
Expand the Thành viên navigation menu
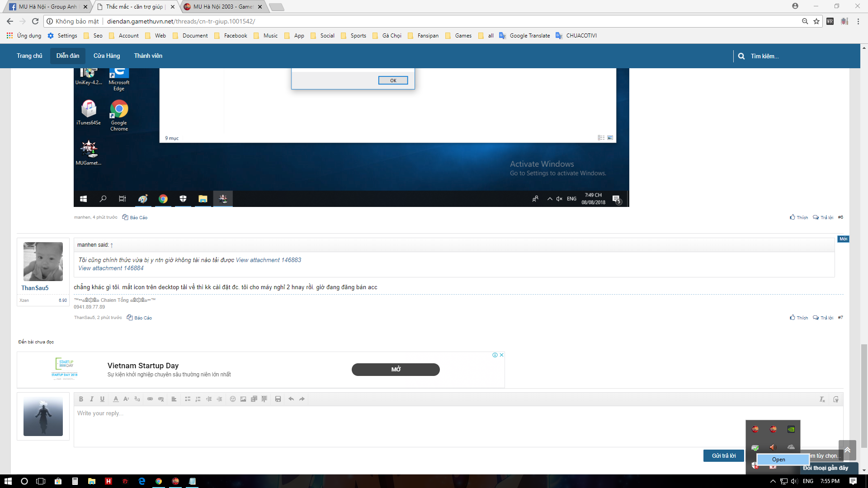tap(147, 56)
